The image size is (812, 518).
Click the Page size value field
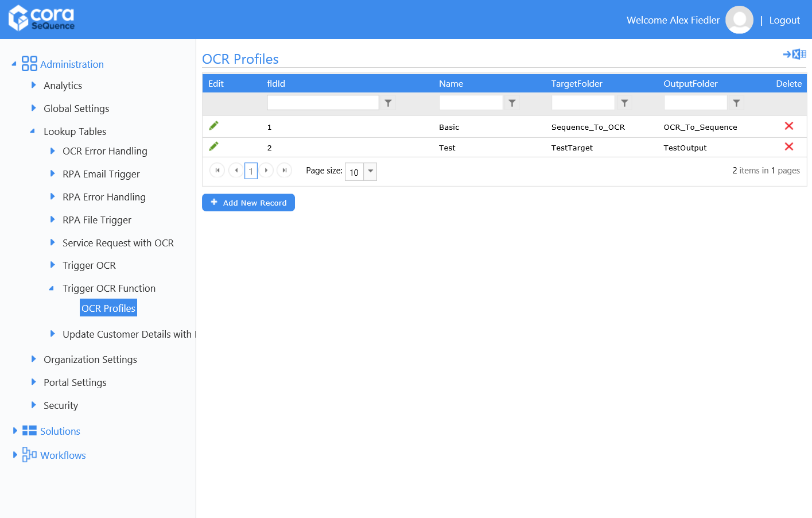tap(354, 172)
